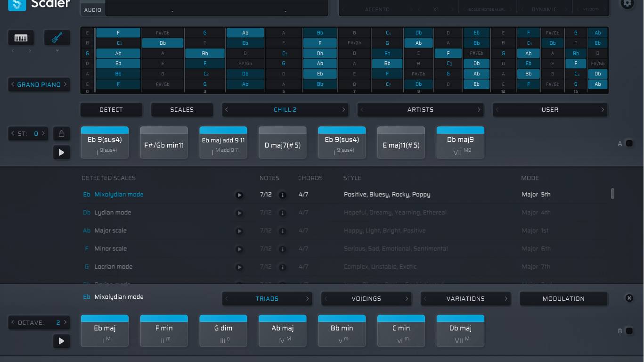Decrease semitone transpose value
The height and width of the screenshot is (362, 644).
13,134
